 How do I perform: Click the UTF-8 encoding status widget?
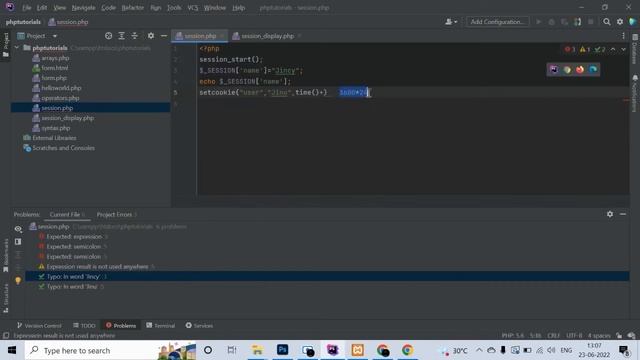click(x=574, y=336)
